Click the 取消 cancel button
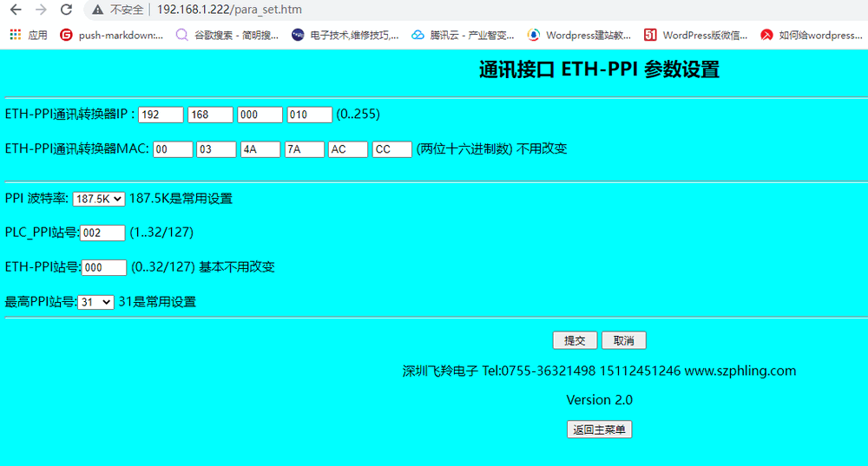The height and width of the screenshot is (466, 868). click(623, 340)
